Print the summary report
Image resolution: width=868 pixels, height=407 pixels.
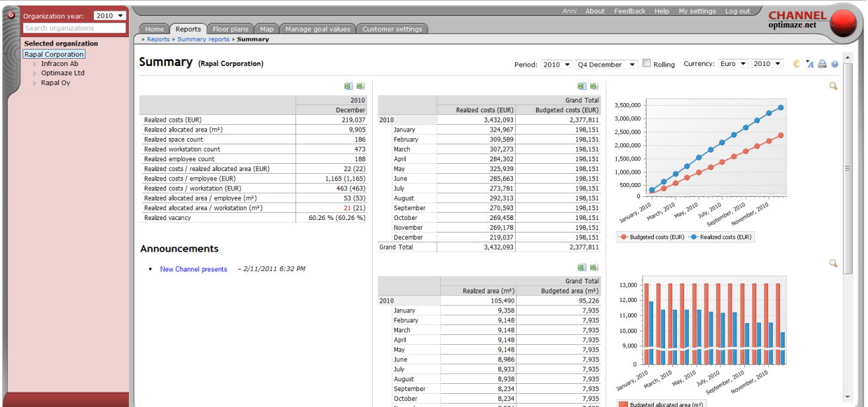(822, 64)
